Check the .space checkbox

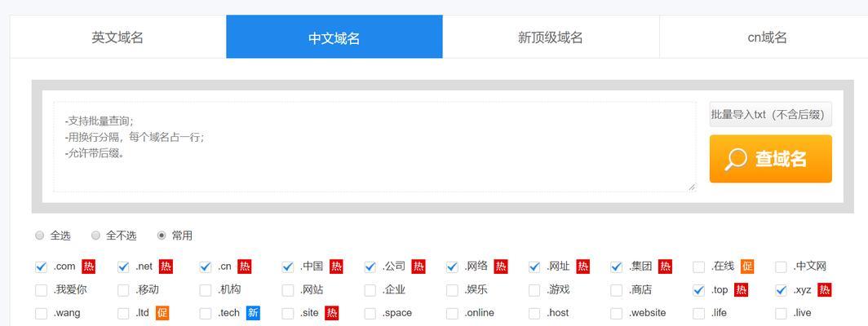(x=370, y=313)
